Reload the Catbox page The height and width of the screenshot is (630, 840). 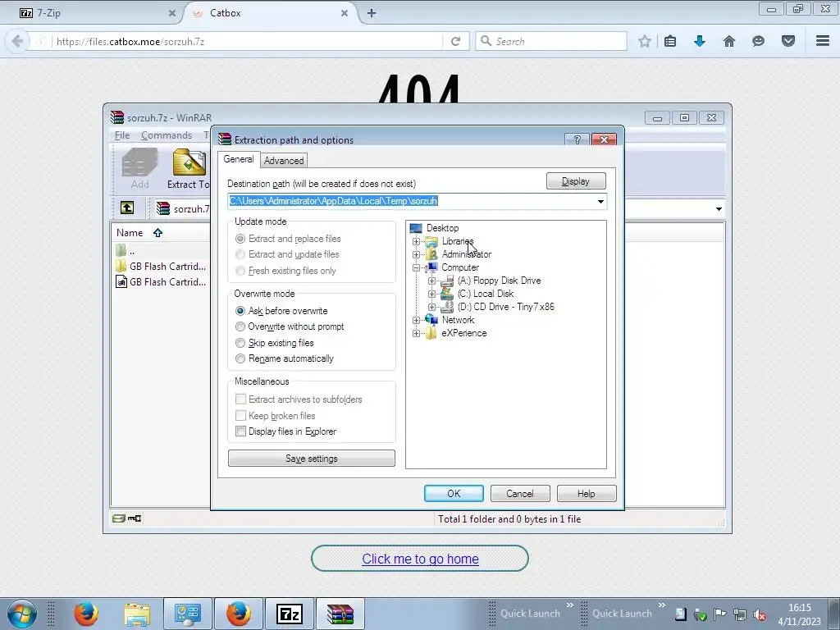(x=456, y=41)
